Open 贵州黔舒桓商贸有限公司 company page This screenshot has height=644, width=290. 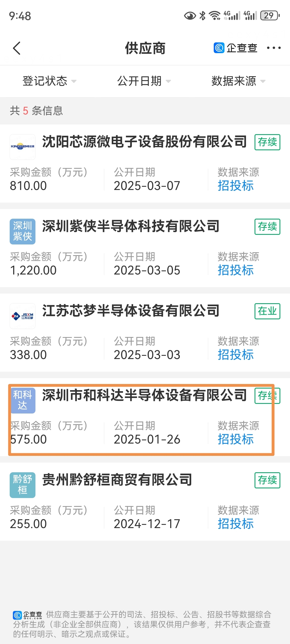[117, 480]
